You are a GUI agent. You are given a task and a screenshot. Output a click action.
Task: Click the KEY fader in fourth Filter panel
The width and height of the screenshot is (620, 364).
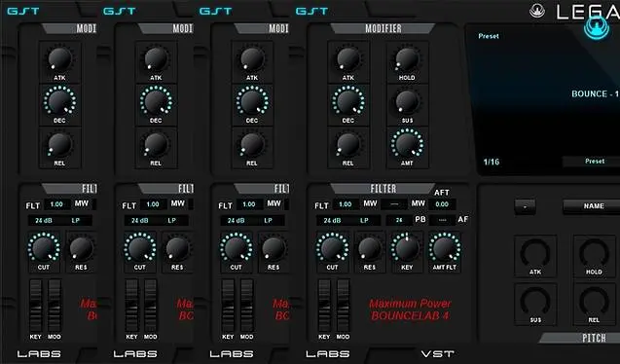click(324, 306)
